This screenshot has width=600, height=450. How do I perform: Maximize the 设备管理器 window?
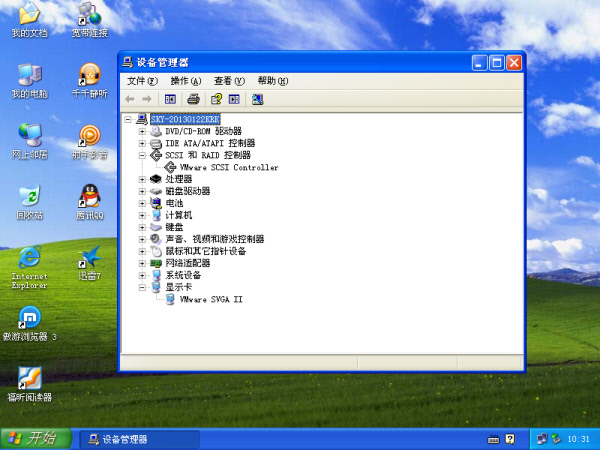(497, 63)
